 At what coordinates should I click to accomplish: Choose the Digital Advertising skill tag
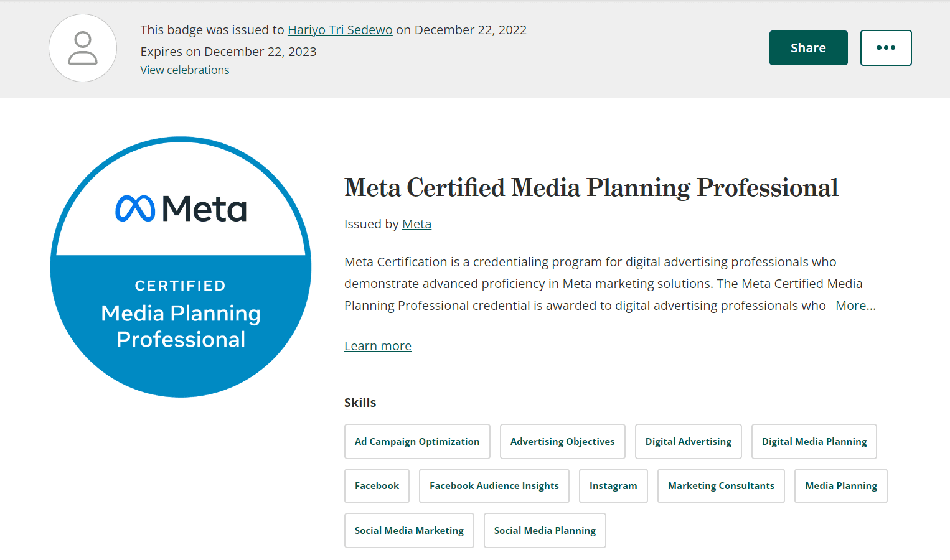[689, 442]
